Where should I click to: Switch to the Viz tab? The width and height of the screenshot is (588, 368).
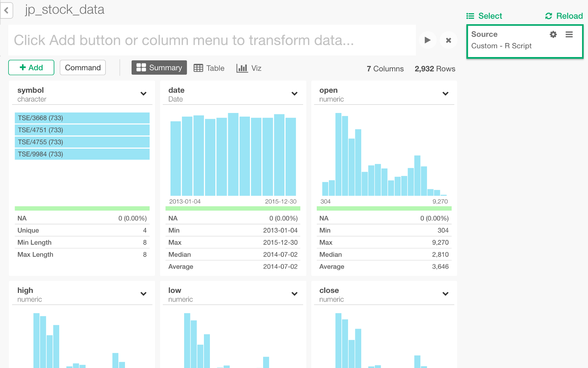(249, 68)
